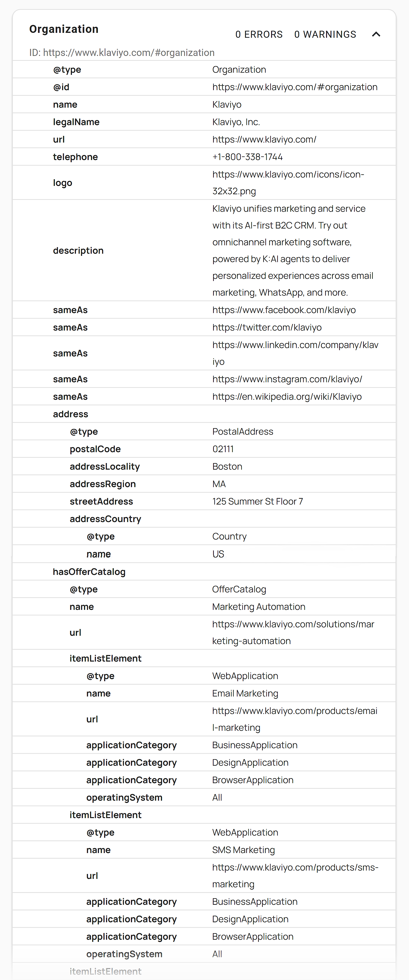This screenshot has height=980, width=409.
Task: Select the description text row
Action: click(78, 250)
